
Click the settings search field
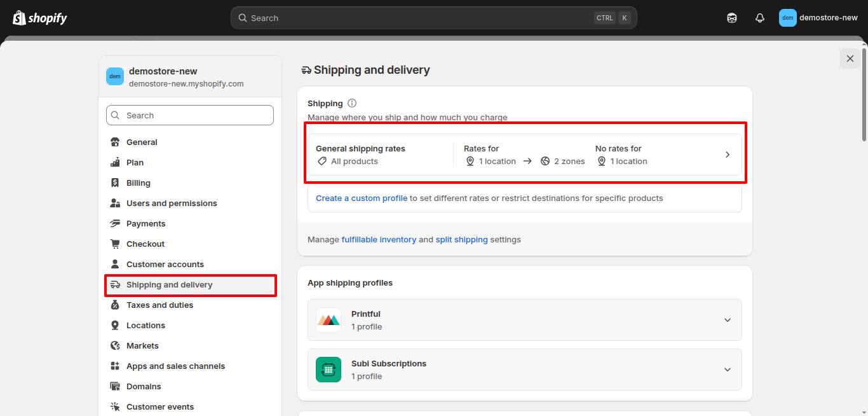(x=189, y=115)
